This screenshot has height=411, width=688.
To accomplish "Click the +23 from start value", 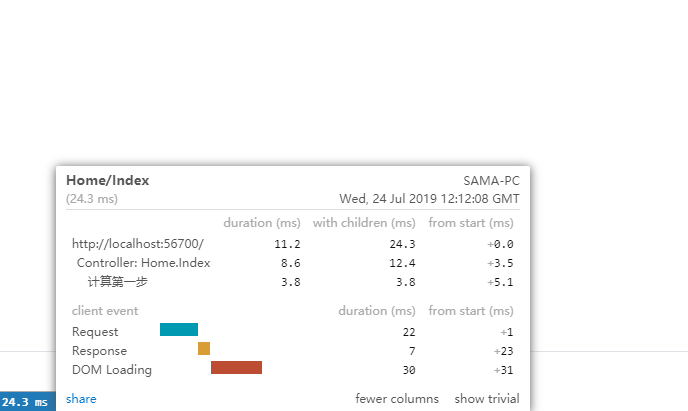I will pyautogui.click(x=503, y=351).
